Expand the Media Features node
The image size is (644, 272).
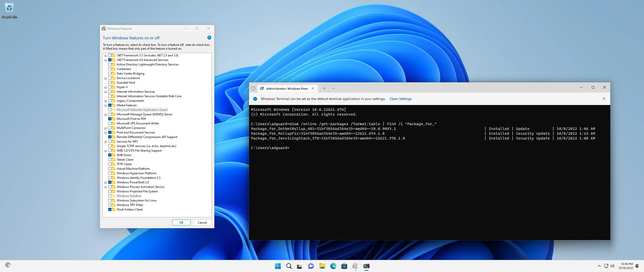pyautogui.click(x=105, y=106)
